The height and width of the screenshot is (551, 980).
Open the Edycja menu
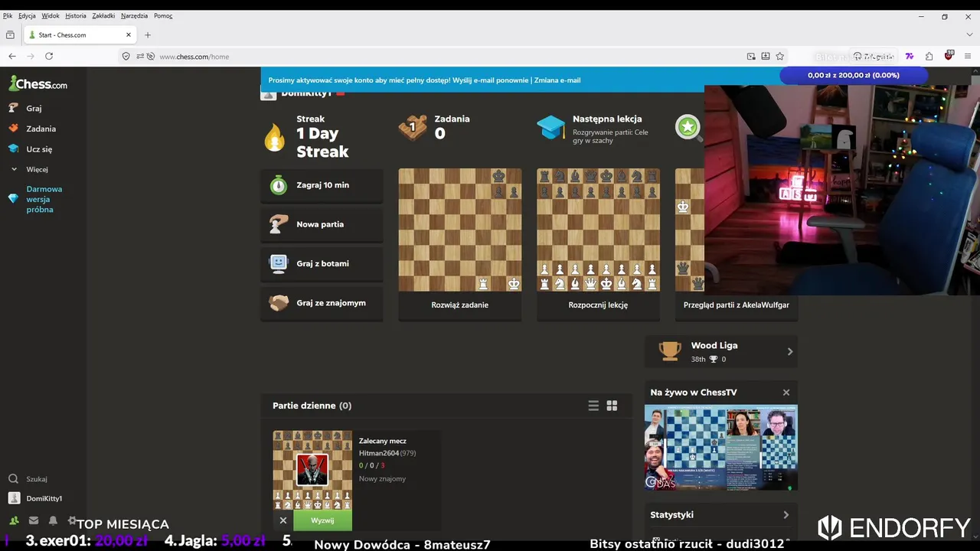[x=27, y=15]
